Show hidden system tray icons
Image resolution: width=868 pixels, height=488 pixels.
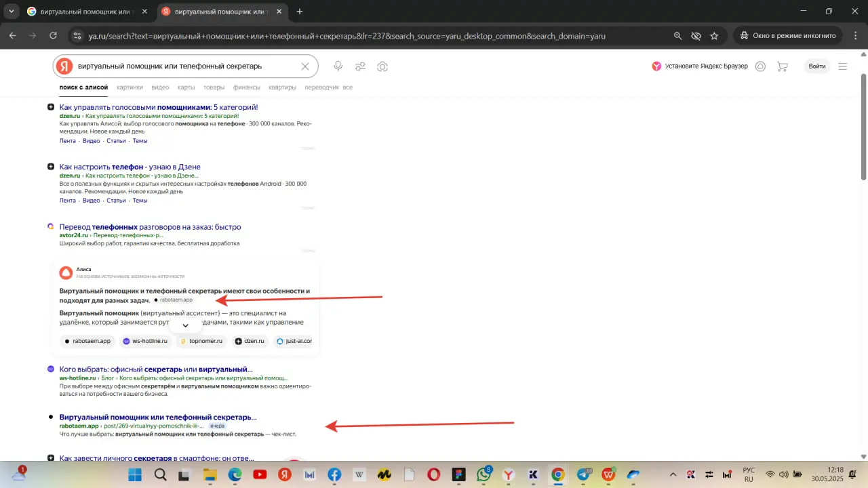pos(673,474)
